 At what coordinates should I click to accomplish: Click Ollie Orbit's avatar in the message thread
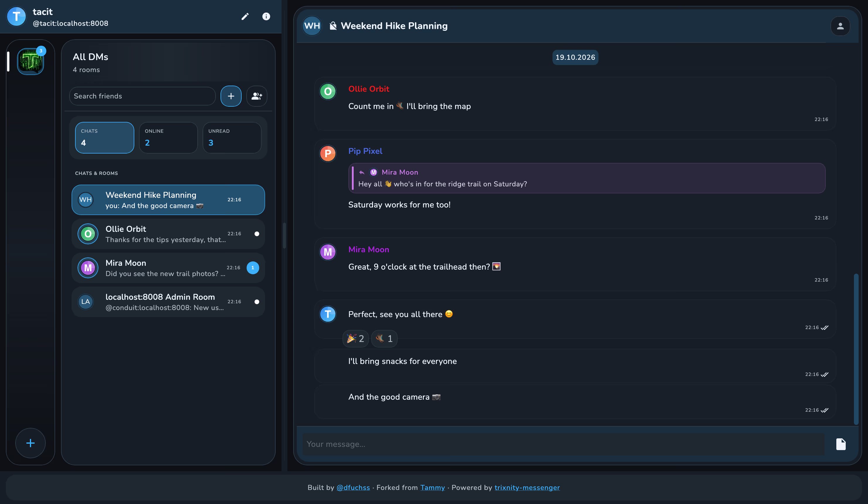tap(328, 91)
